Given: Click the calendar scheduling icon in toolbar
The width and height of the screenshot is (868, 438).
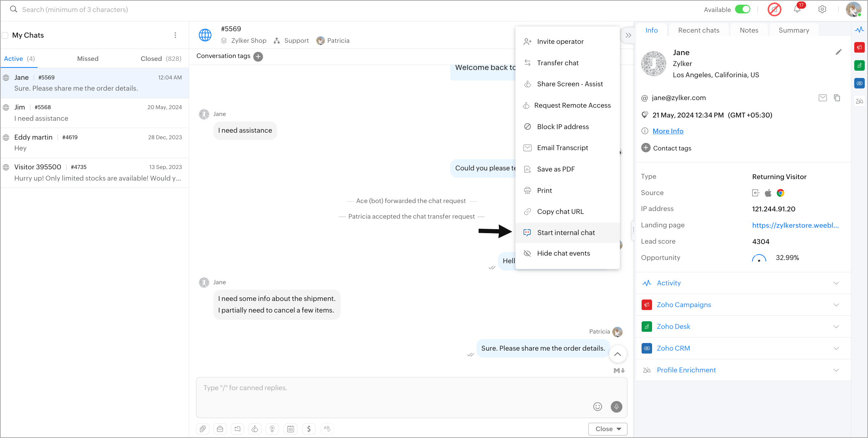Looking at the screenshot, I should click(291, 429).
